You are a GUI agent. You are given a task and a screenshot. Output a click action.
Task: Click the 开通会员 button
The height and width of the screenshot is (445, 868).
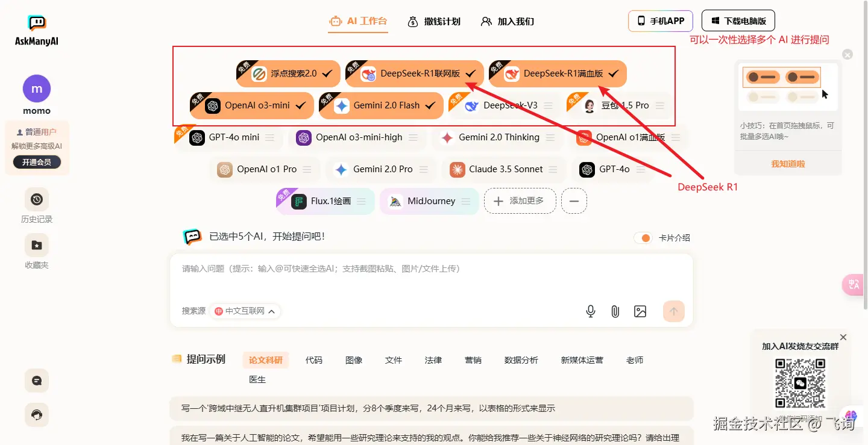(37, 162)
